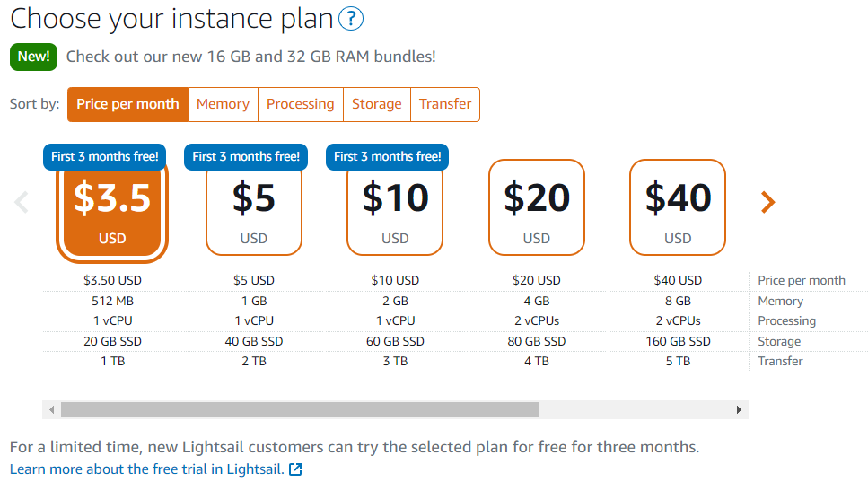Select the $20 USD plan card
Viewport: 868px width, 482px height.
tap(537, 207)
